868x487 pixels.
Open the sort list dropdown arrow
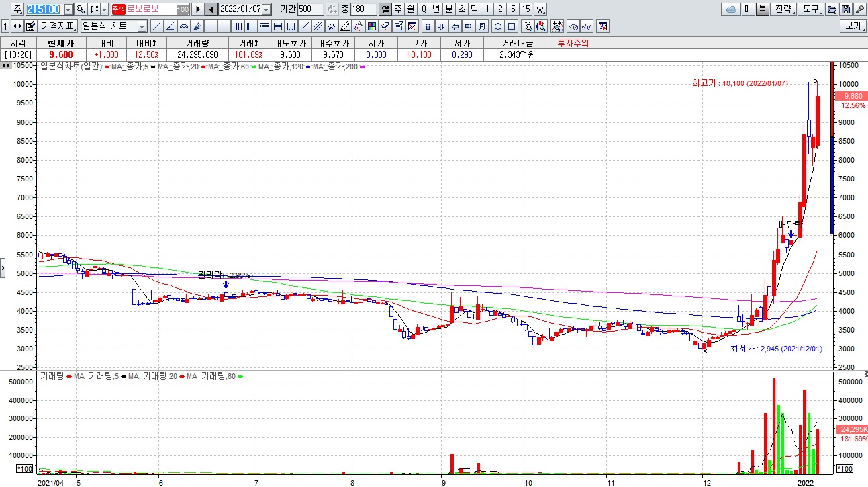[x=104, y=9]
